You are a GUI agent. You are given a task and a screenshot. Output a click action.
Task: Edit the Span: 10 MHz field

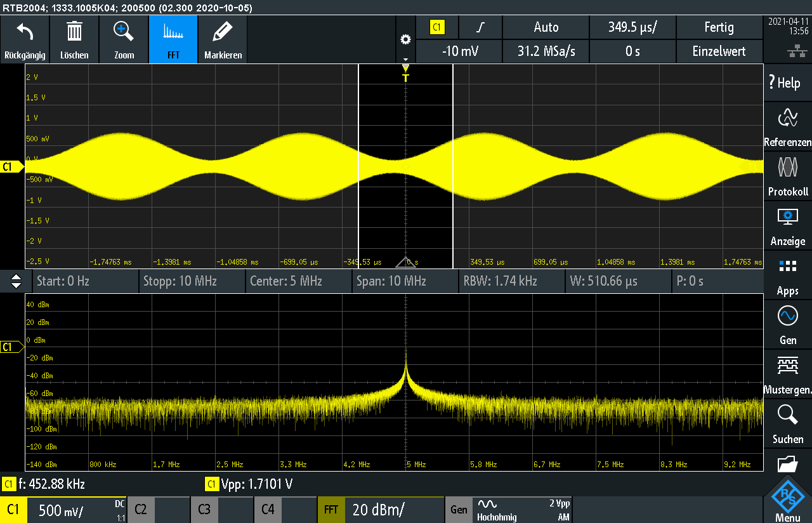(x=405, y=281)
